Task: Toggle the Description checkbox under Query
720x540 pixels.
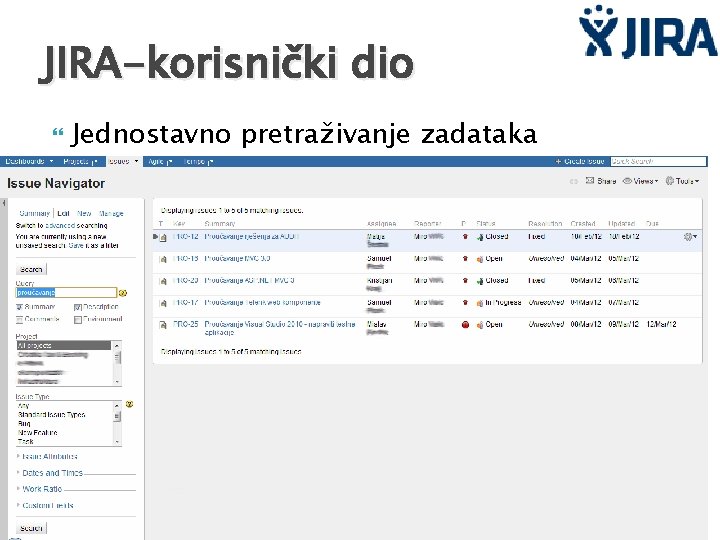Action: pyautogui.click(x=78, y=307)
